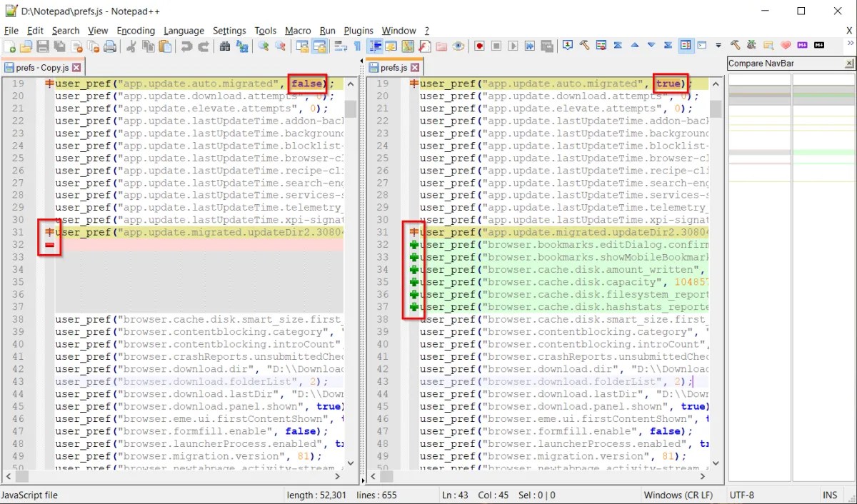Viewport: 857px width, 504px height.
Task: Close the Compare NavBar panel
Action: (851, 63)
